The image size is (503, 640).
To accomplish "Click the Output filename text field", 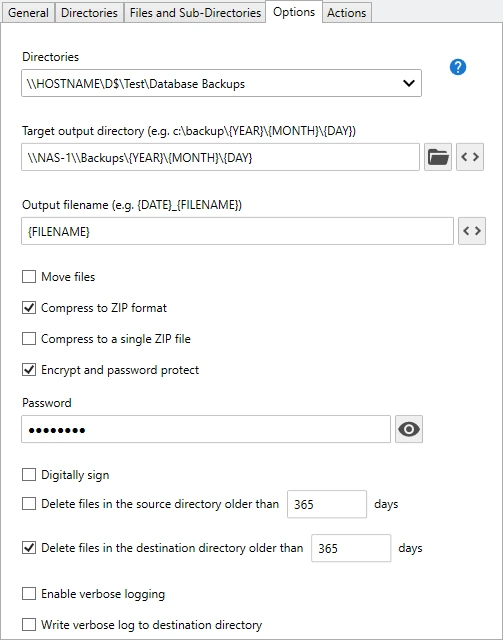I will pyautogui.click(x=237, y=231).
